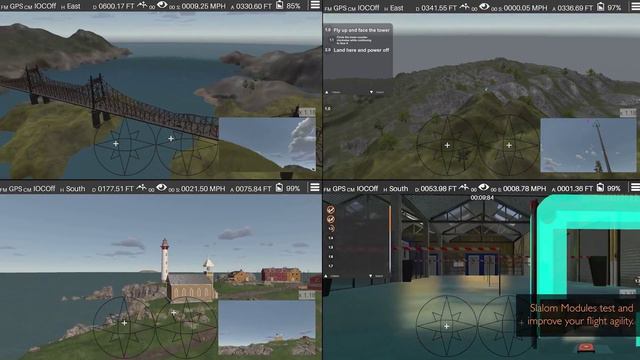
Task: Click altitude readout 0001.36 FT
Action: [x=574, y=189]
